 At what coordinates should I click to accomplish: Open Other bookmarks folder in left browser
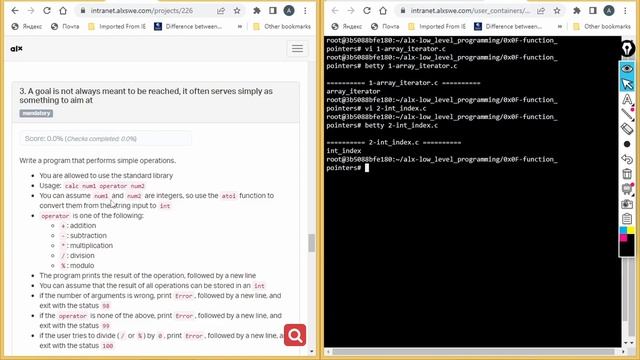pyautogui.click(x=282, y=27)
